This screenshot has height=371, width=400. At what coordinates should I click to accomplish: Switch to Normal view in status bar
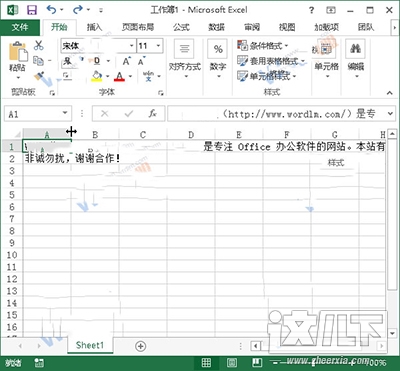coord(206,362)
